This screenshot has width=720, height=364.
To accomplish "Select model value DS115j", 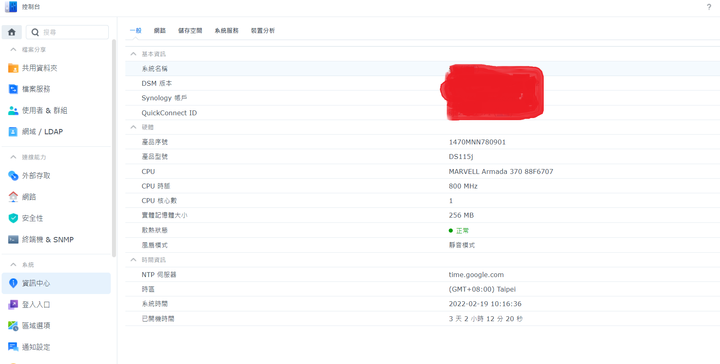I will point(461,157).
